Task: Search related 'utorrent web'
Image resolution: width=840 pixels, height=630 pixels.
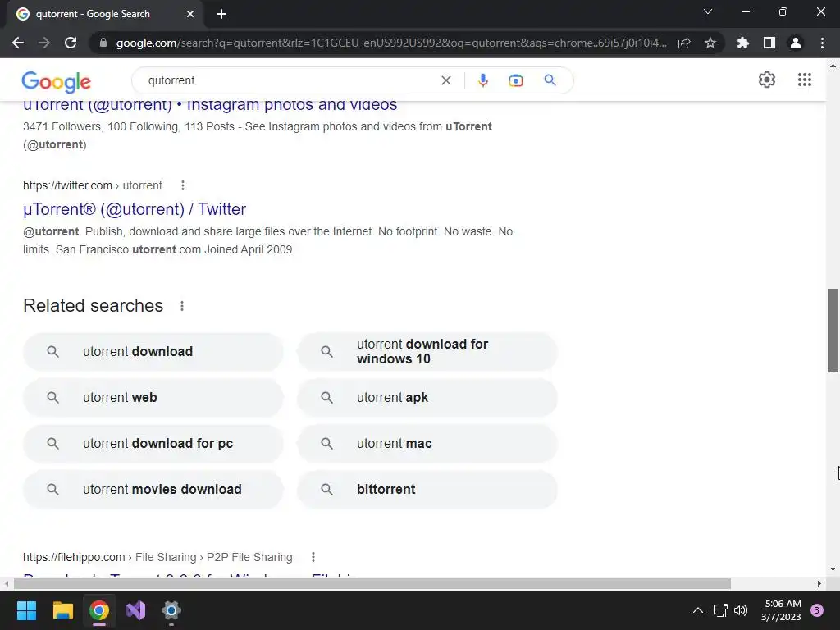Action: pos(153,398)
